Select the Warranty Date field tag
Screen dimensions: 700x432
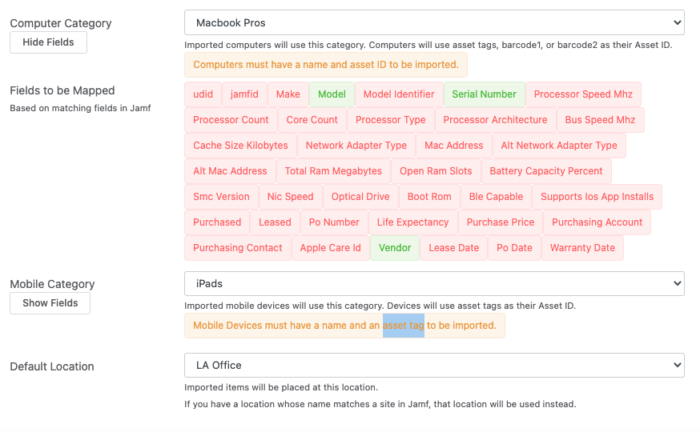click(x=582, y=248)
